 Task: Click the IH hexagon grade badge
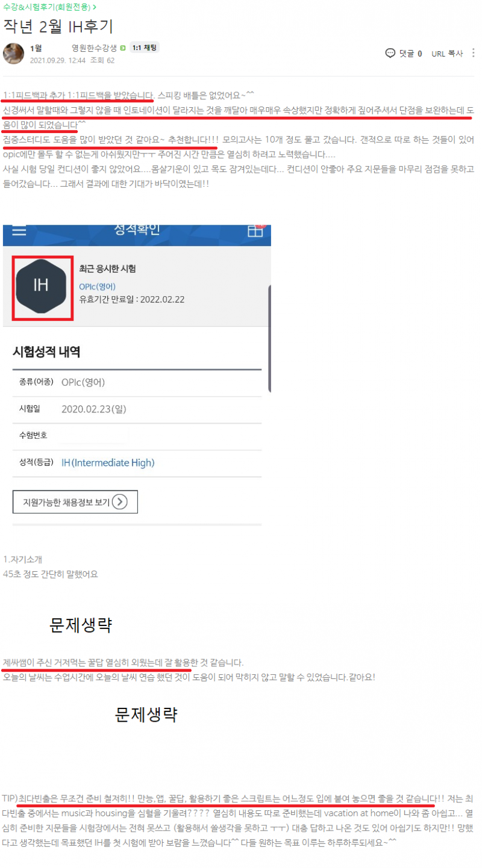pyautogui.click(x=42, y=287)
